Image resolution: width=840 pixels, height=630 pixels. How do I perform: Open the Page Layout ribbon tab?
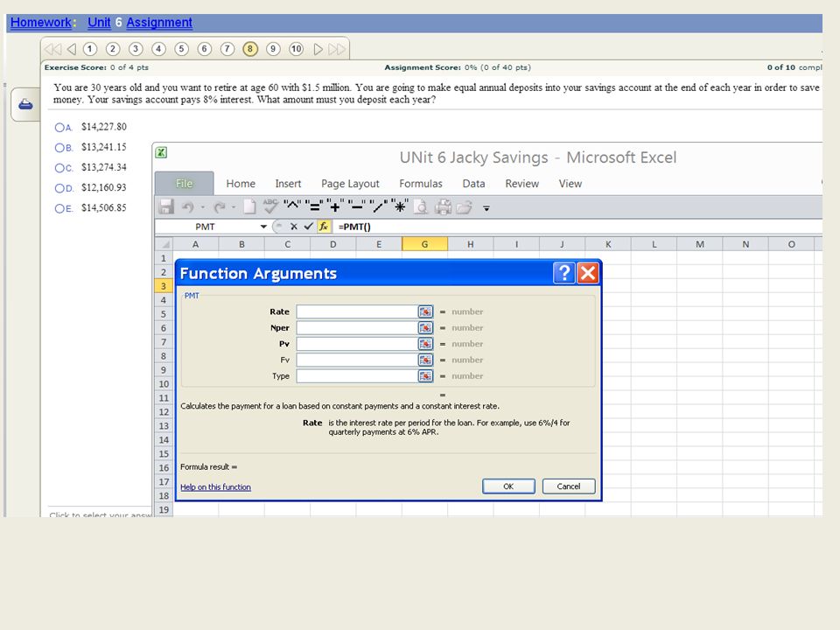tap(350, 184)
